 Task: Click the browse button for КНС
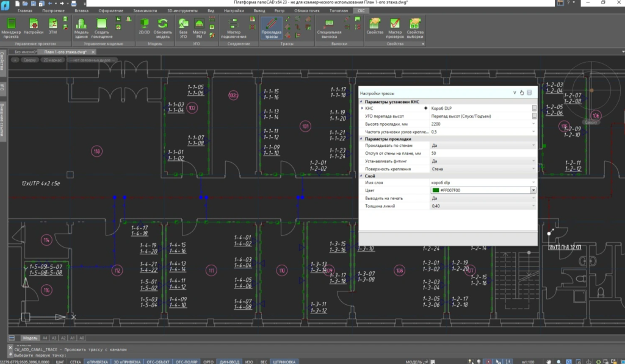point(534,108)
